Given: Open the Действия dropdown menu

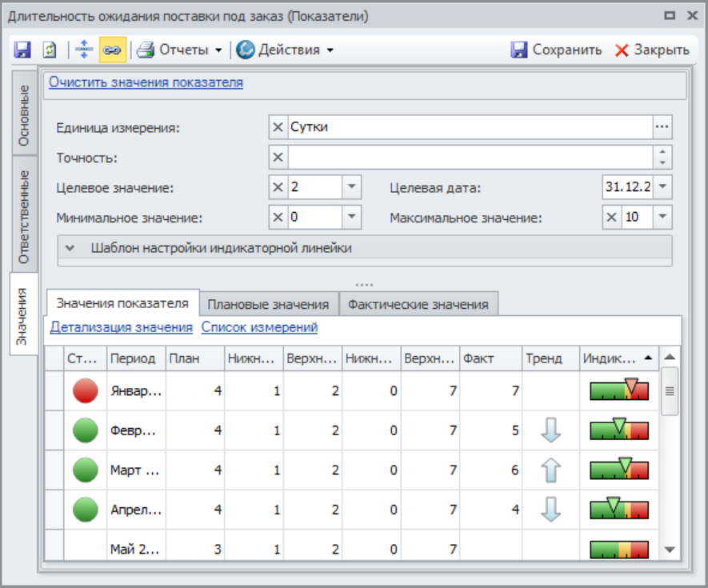Looking at the screenshot, I should coord(285,50).
